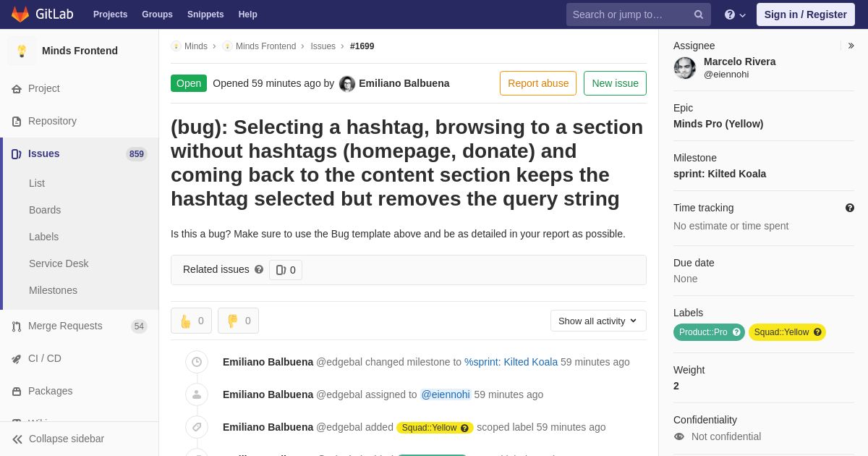Image resolution: width=868 pixels, height=456 pixels.
Task: Click the search magnifier icon
Action: click(x=699, y=14)
